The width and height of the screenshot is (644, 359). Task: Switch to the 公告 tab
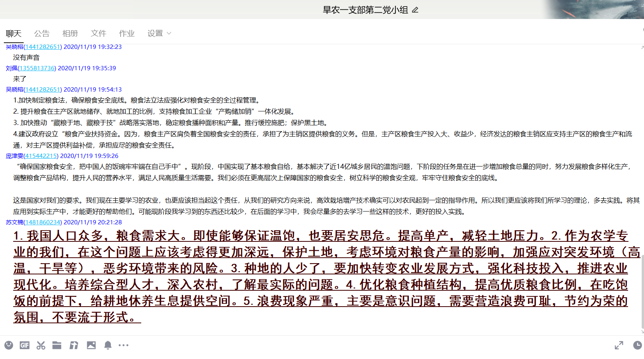pos(42,33)
